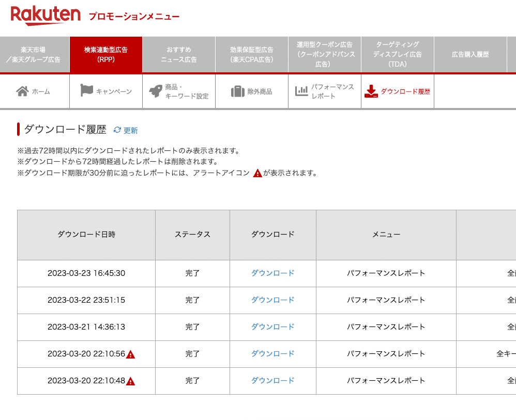
Task: Click the refresh arrows icon beside 更新
Action: (117, 130)
